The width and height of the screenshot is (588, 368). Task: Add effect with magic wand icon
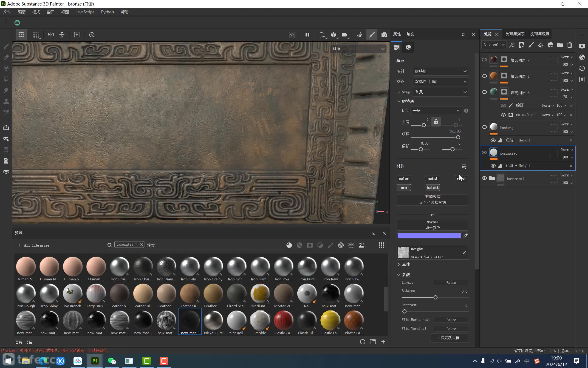pyautogui.click(x=512, y=45)
